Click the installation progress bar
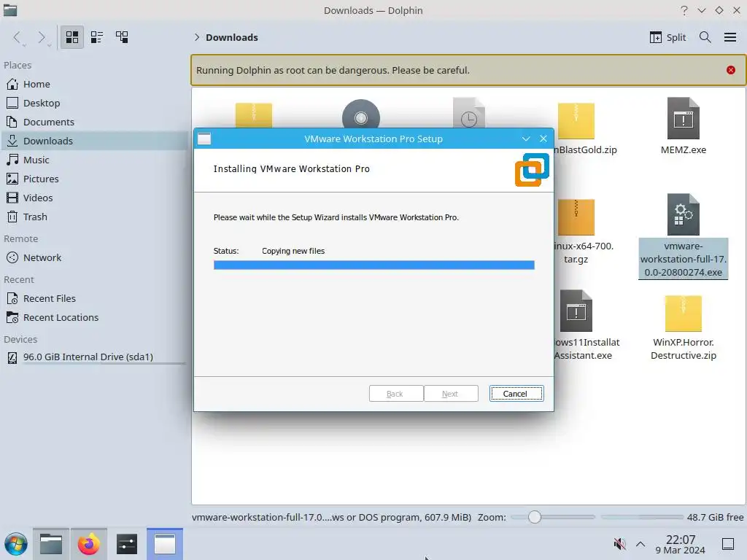 click(x=374, y=265)
